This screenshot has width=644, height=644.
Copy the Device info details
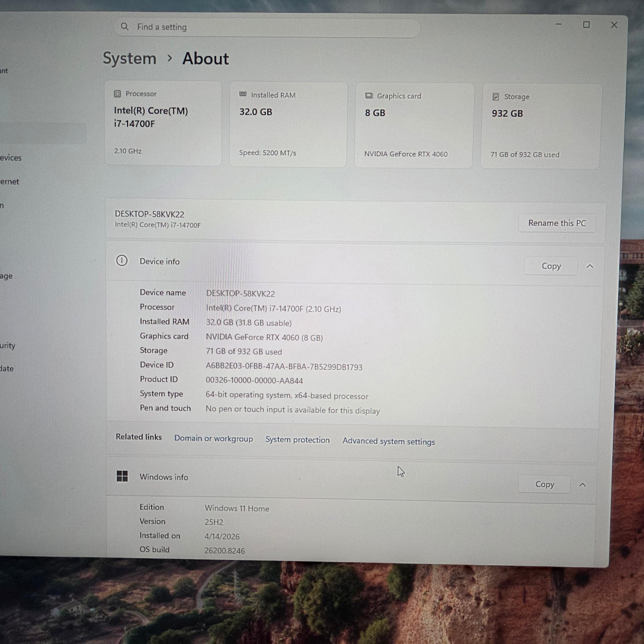[x=551, y=266]
